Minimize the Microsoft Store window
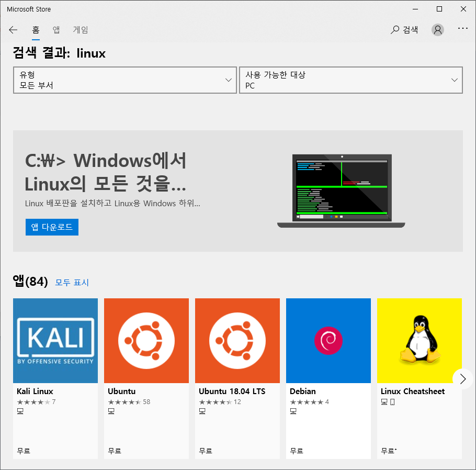 (415, 9)
